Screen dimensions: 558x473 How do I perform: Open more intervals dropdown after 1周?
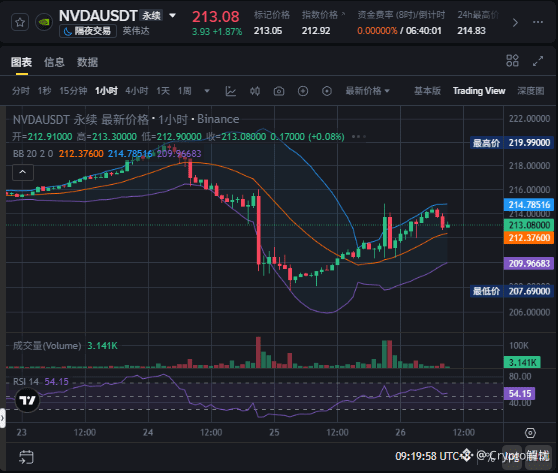coord(207,91)
